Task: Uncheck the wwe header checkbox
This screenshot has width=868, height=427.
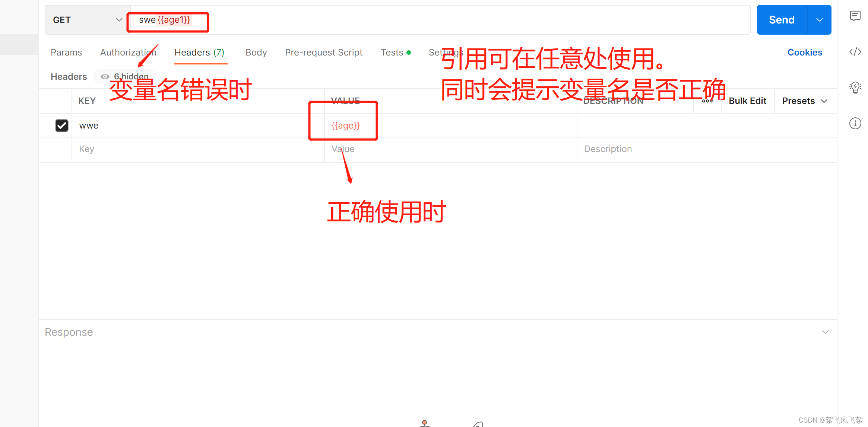Action: [x=62, y=126]
